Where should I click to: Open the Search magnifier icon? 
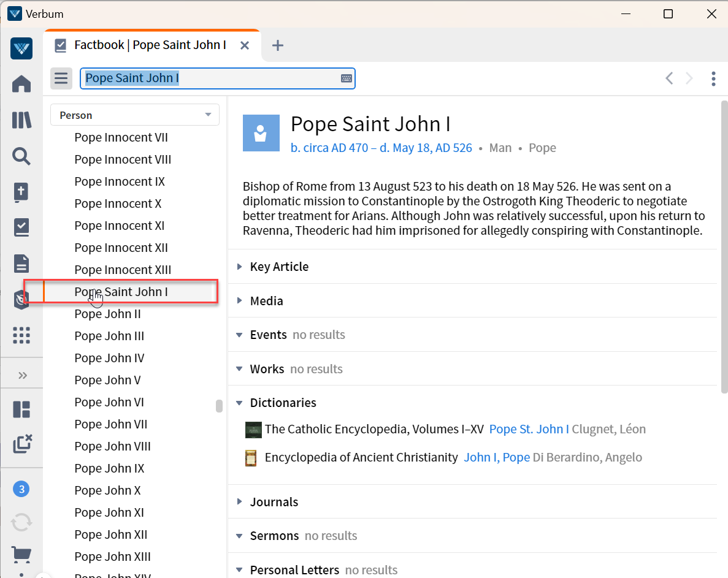coord(21,156)
